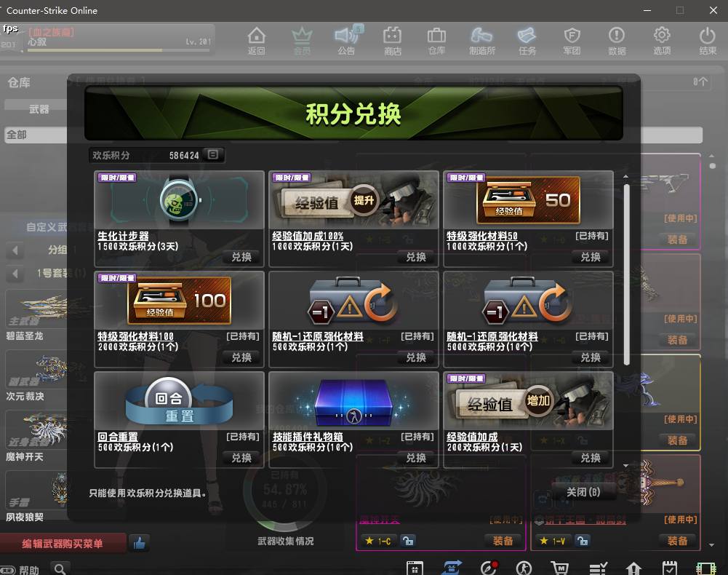Click the left arrow beside 1号套装
The height and width of the screenshot is (575, 728).
pyautogui.click(x=15, y=274)
